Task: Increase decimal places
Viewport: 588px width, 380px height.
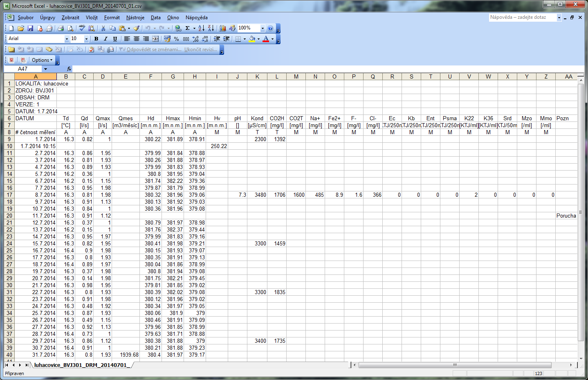Action: point(195,39)
